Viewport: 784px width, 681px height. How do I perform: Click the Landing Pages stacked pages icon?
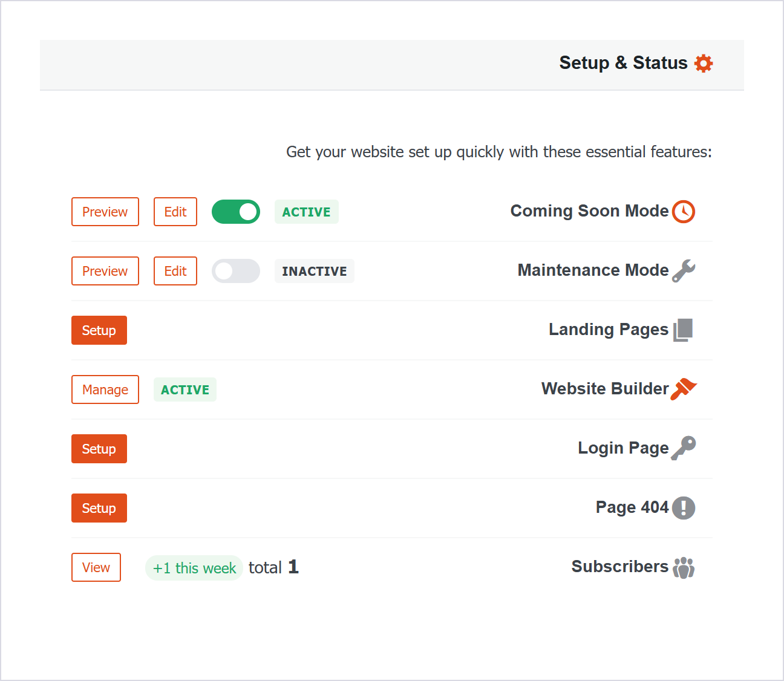(x=683, y=330)
